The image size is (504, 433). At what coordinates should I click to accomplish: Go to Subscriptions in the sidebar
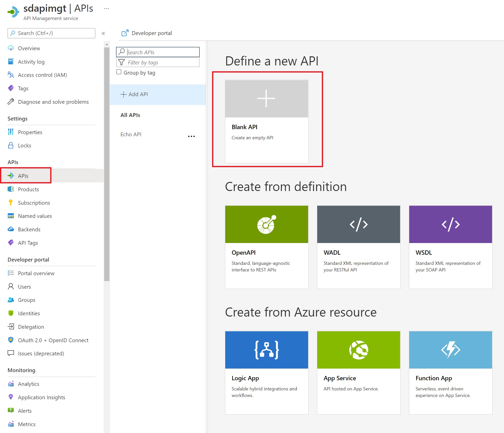click(x=34, y=203)
